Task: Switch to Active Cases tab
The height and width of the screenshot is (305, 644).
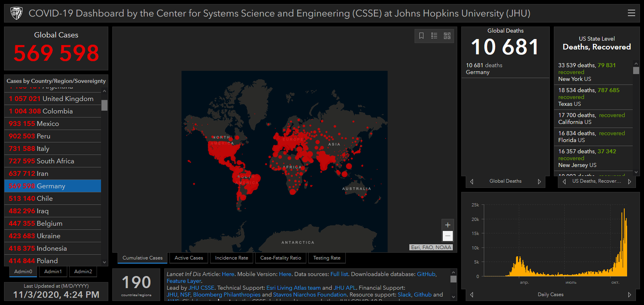Action: [x=189, y=258]
